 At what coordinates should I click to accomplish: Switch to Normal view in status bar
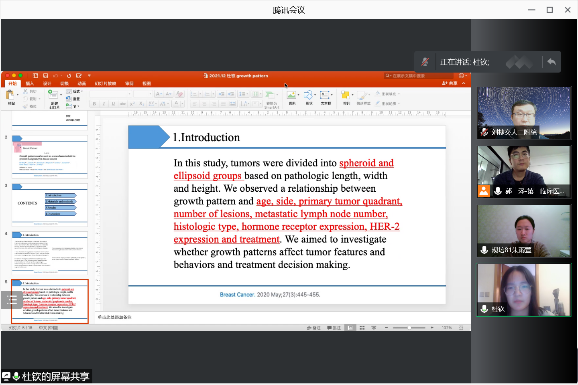[350, 327]
